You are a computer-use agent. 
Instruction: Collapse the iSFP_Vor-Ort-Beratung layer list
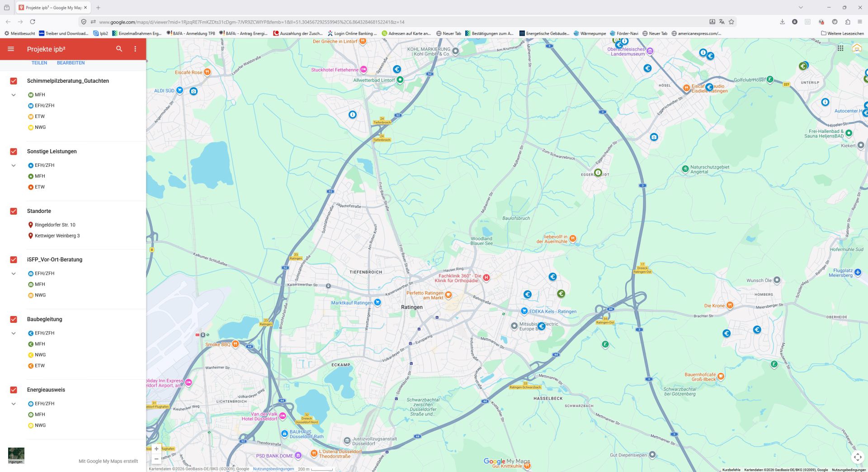(x=14, y=274)
